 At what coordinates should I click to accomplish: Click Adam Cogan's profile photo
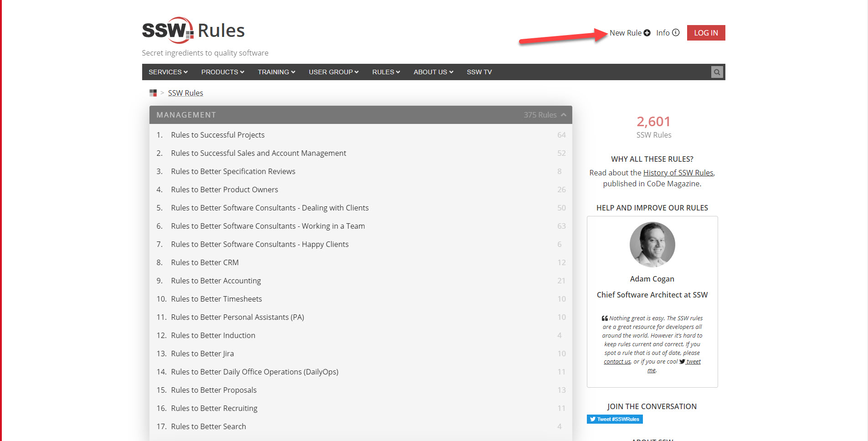[x=652, y=245]
